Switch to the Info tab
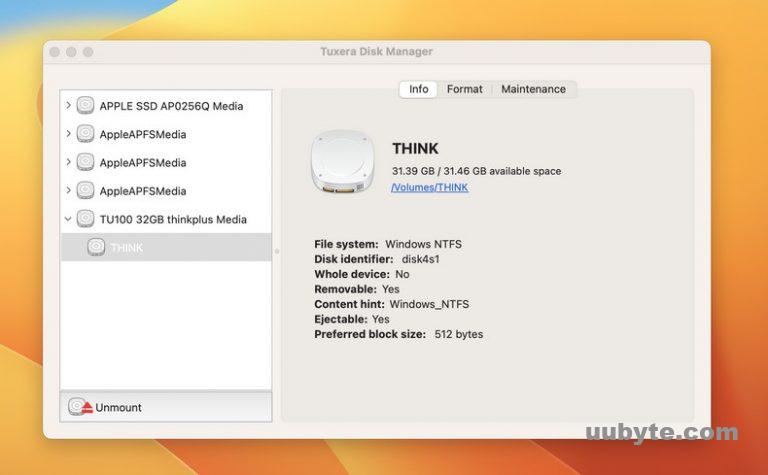 [x=418, y=89]
